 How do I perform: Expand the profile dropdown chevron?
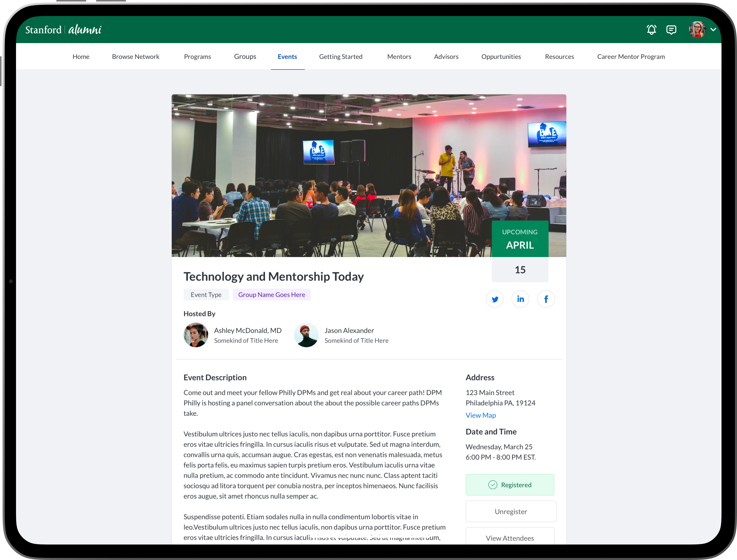(713, 30)
